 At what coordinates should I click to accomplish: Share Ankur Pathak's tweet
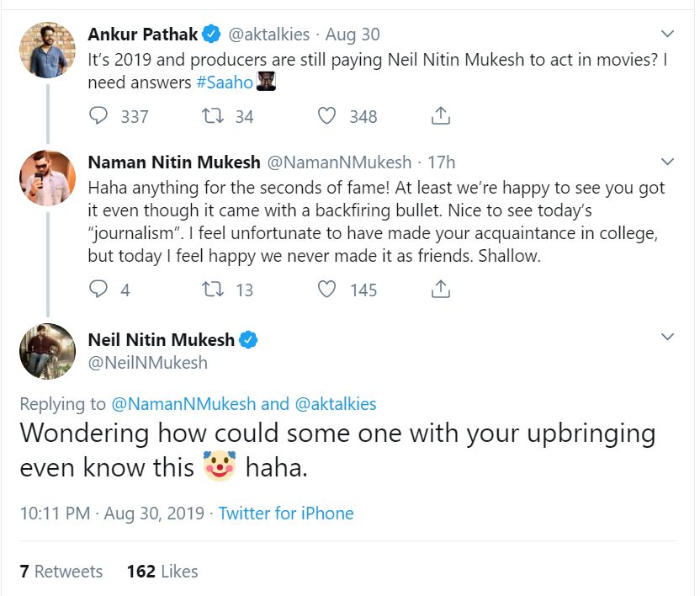pos(441,116)
